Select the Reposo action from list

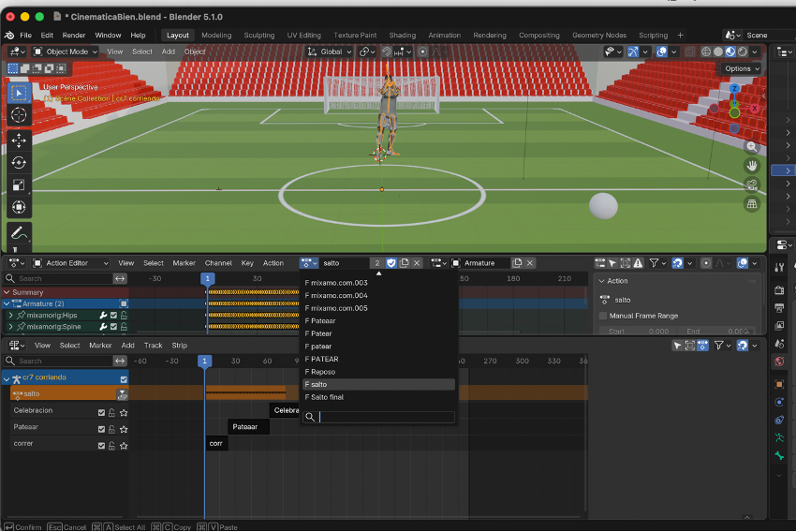(x=322, y=372)
